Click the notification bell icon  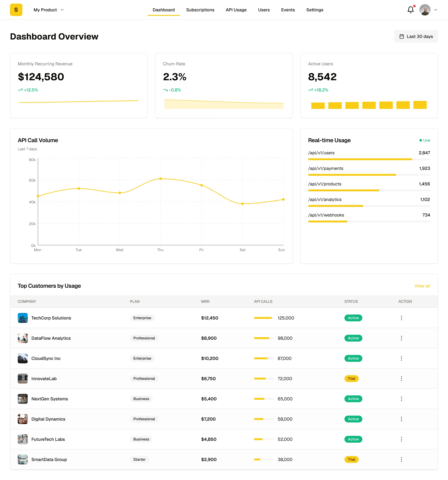410,10
